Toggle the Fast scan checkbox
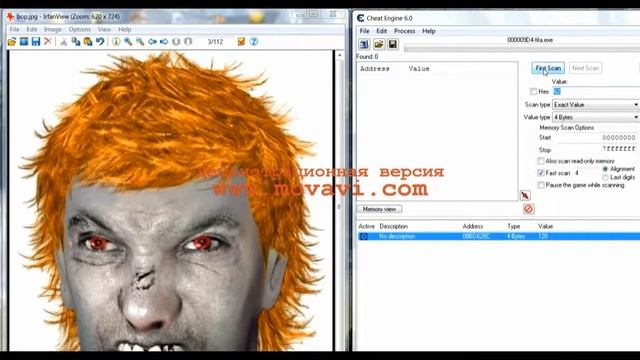Screen dimensions: 640x360 [x=541, y=173]
